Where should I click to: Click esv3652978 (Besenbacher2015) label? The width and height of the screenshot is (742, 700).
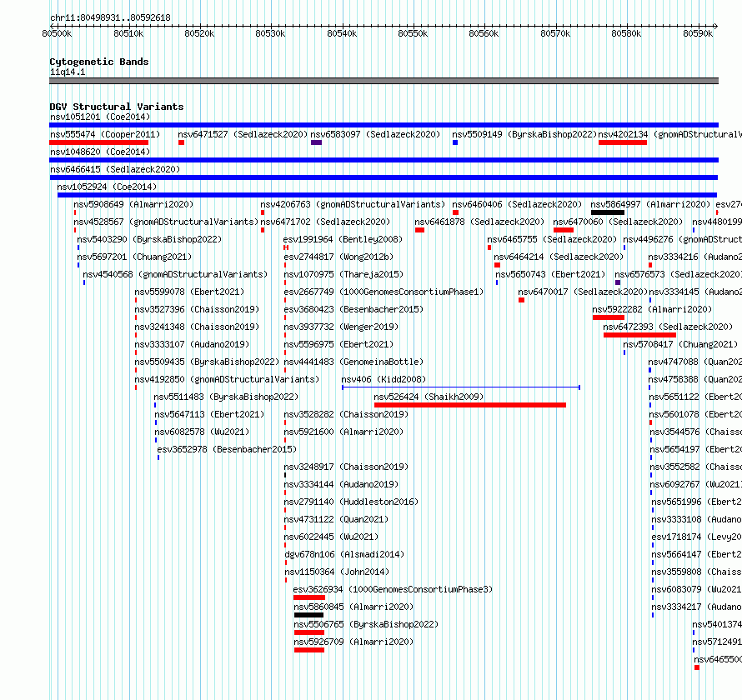pos(227,449)
